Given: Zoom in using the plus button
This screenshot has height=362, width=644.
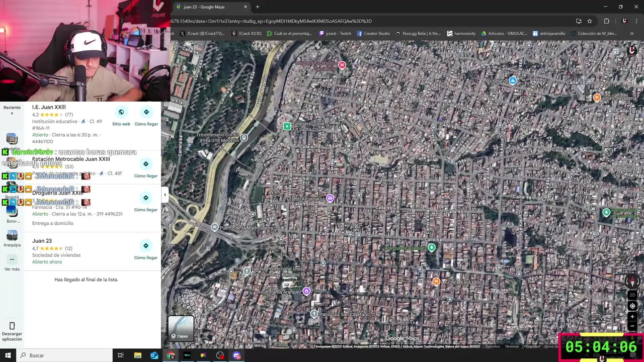Looking at the screenshot, I should click(x=633, y=317).
